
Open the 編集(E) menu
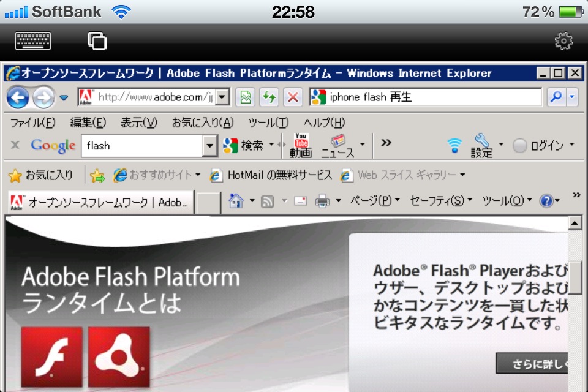tap(88, 123)
